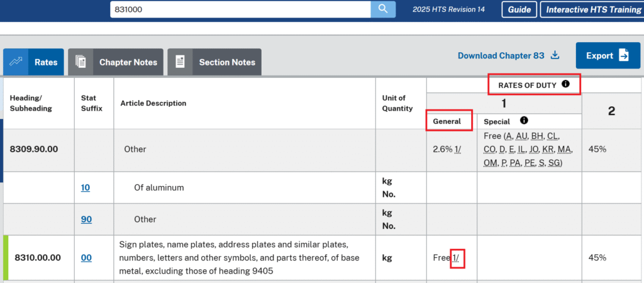This screenshot has height=283, width=644.
Task: Click heading number 8309.90.00
Action: (34, 149)
